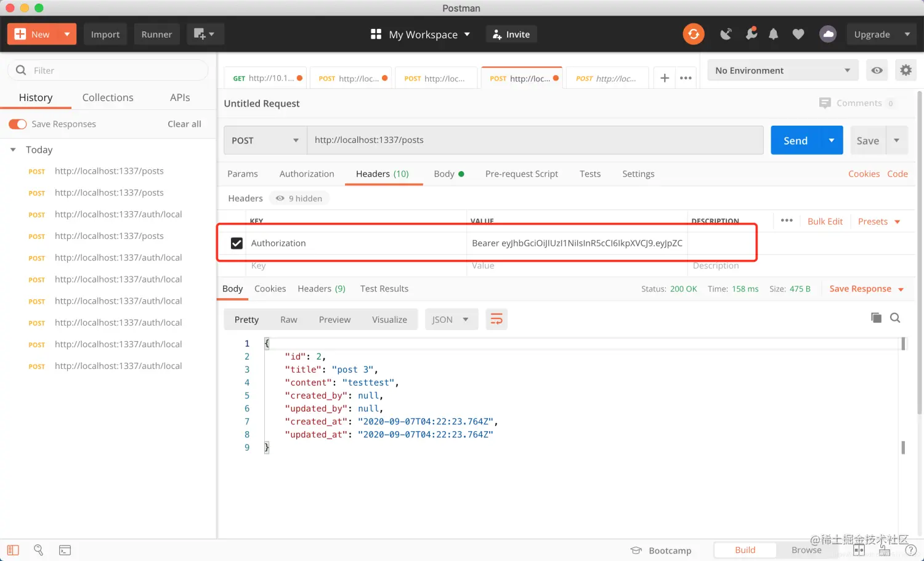
Task: Open Bootcamp from status bar
Action: click(x=661, y=551)
